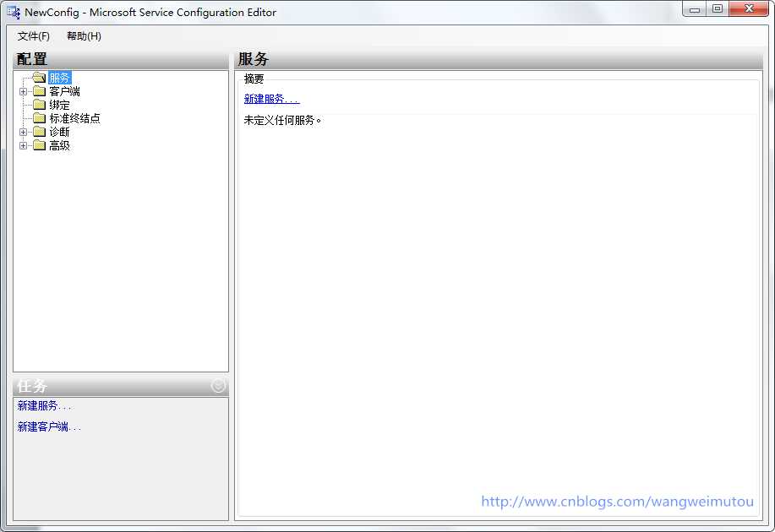
Task: Select 高级 node label in the tree
Action: coord(60,145)
